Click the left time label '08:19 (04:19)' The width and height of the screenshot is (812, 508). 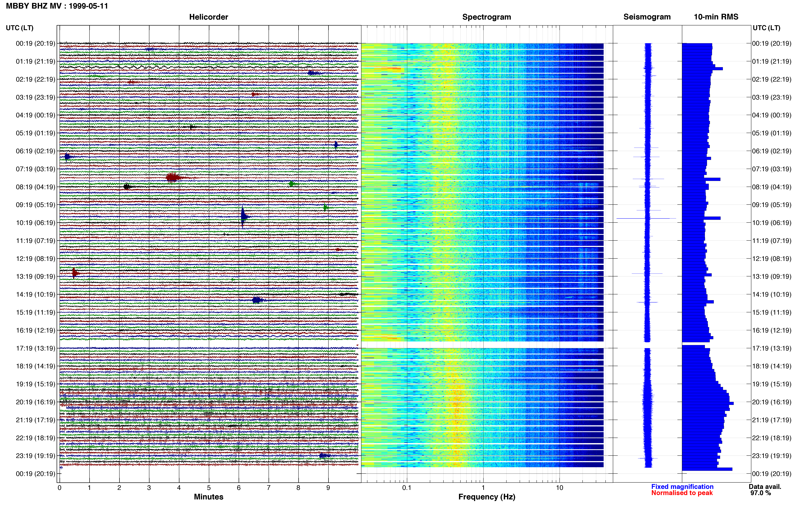pyautogui.click(x=36, y=187)
